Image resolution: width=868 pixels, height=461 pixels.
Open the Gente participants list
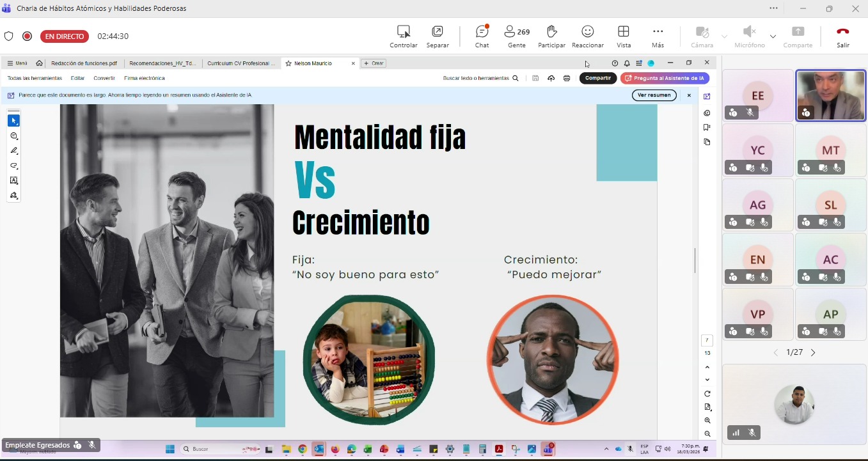click(516, 36)
